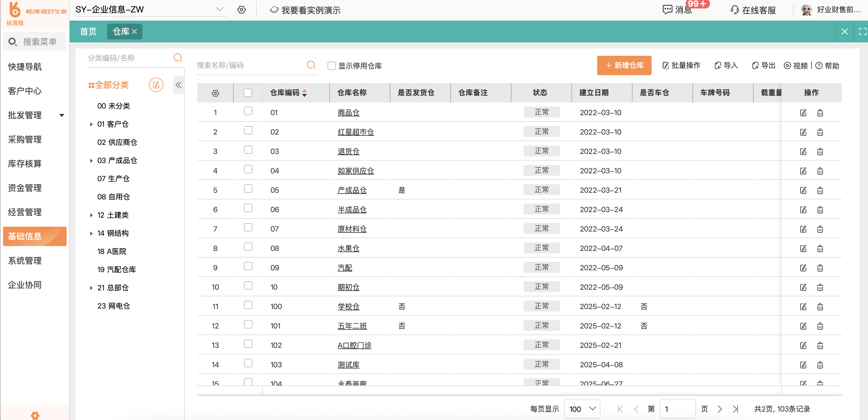
Task: Open the 产成品仓 warehouse link
Action: pos(352,190)
